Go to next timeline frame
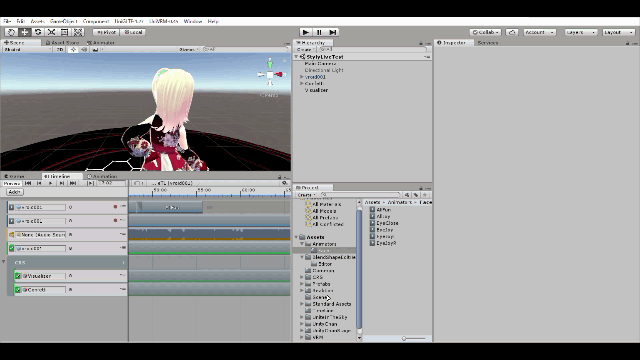The width and height of the screenshot is (640, 360). (x=62, y=183)
